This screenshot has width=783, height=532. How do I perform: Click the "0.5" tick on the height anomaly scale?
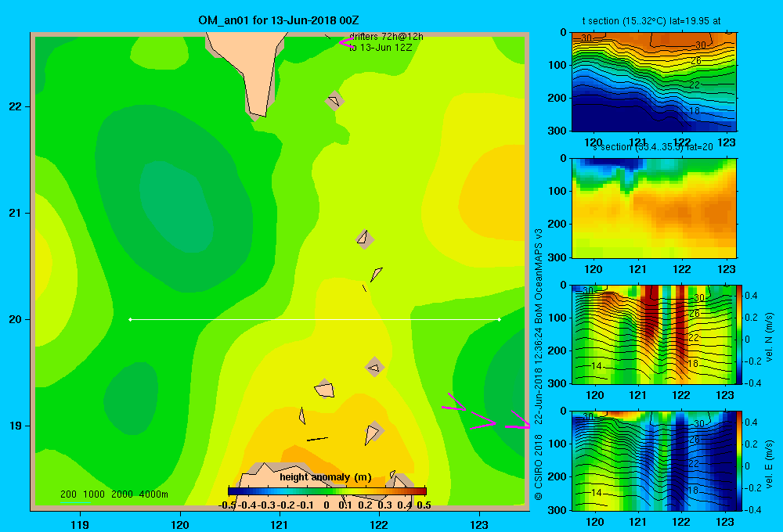tap(424, 505)
